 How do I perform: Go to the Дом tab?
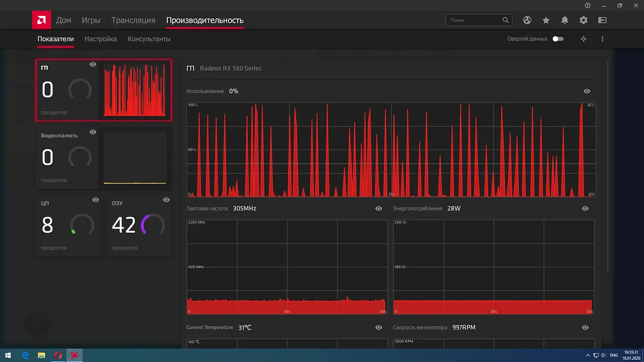pyautogui.click(x=64, y=20)
